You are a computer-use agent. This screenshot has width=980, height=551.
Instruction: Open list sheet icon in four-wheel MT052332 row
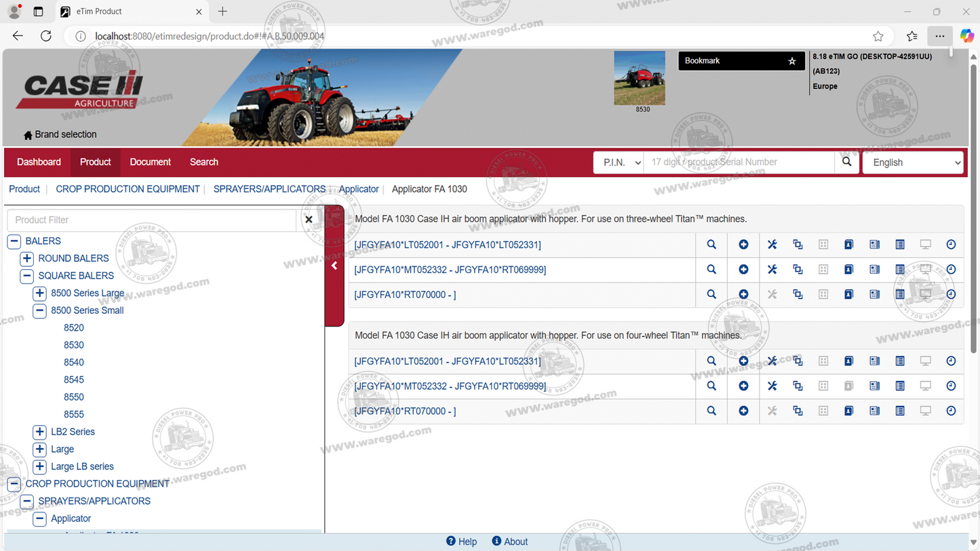tap(900, 386)
